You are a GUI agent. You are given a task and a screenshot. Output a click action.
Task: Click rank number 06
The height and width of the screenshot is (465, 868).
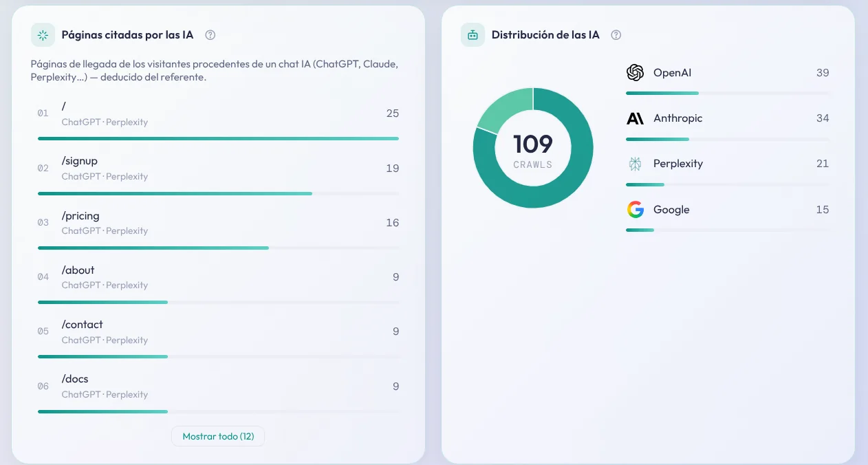coord(43,387)
